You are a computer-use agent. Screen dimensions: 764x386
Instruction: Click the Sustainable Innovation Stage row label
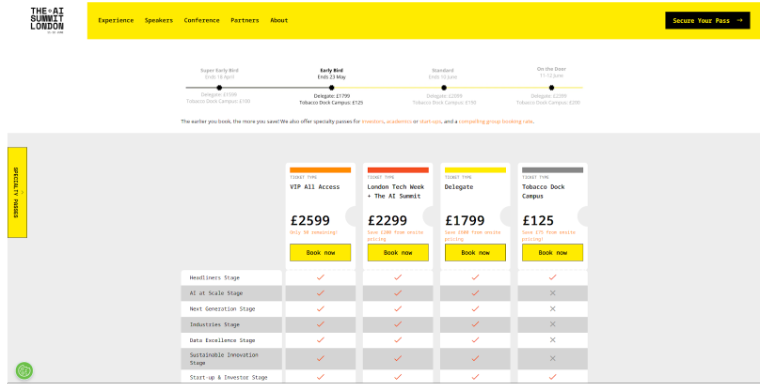pos(224,359)
